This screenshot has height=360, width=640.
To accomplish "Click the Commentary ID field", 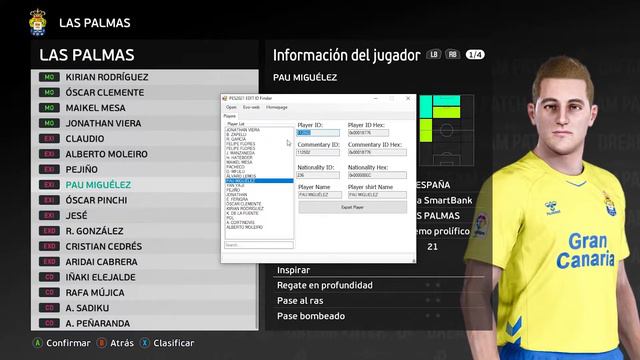I will coord(318,152).
